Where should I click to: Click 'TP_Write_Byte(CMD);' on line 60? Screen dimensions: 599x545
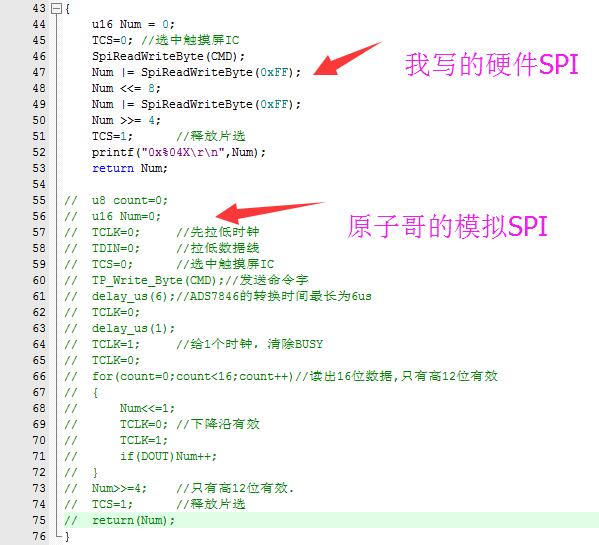click(158, 281)
